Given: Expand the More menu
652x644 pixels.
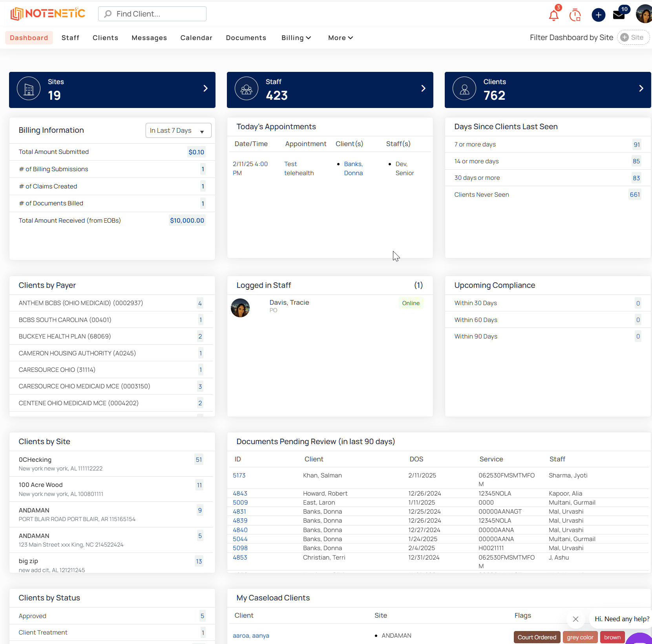Looking at the screenshot, I should [x=340, y=38].
